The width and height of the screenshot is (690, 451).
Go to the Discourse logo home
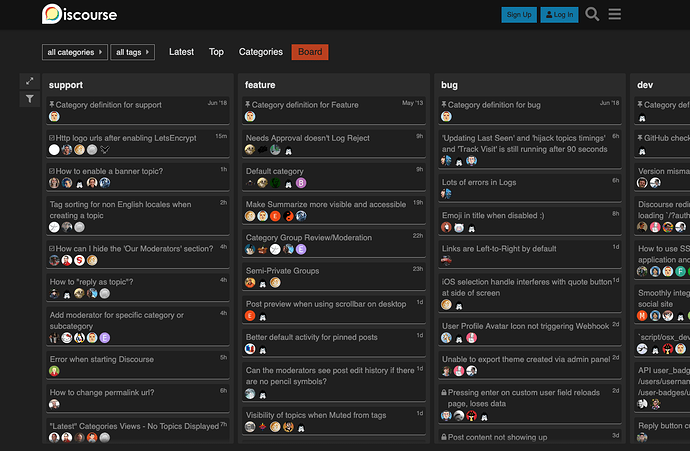pos(80,14)
